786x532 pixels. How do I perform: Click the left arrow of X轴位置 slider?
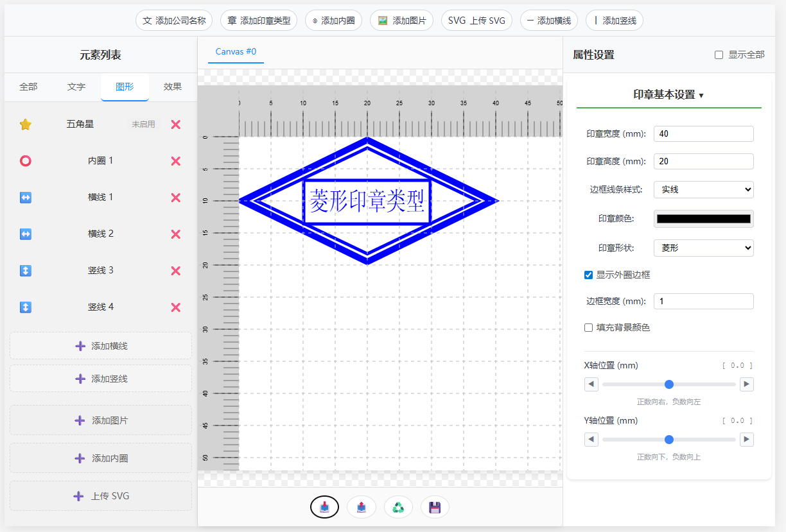[591, 384]
